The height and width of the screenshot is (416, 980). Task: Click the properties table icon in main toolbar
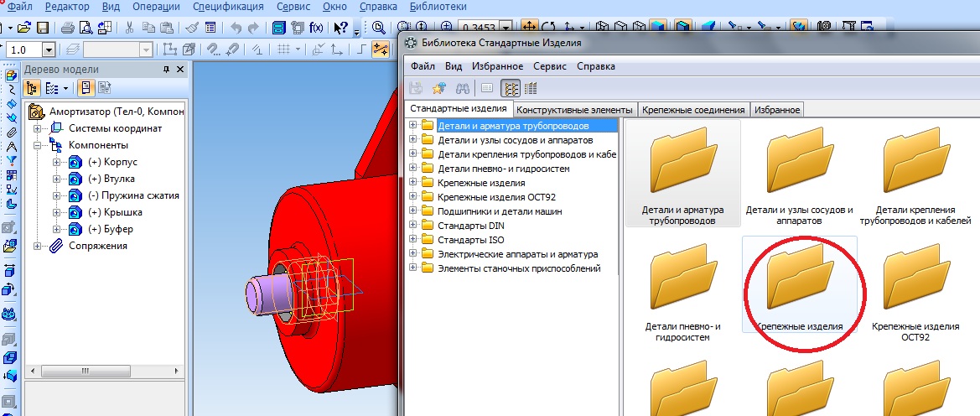pyautogui.click(x=210, y=28)
